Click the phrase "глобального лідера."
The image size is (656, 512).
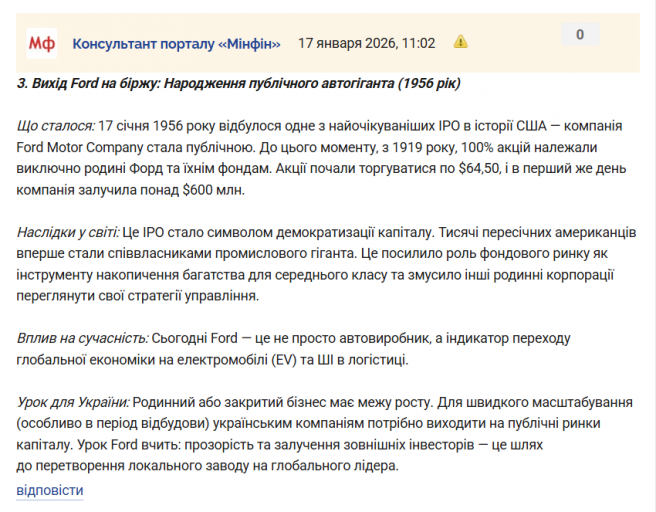335,466
